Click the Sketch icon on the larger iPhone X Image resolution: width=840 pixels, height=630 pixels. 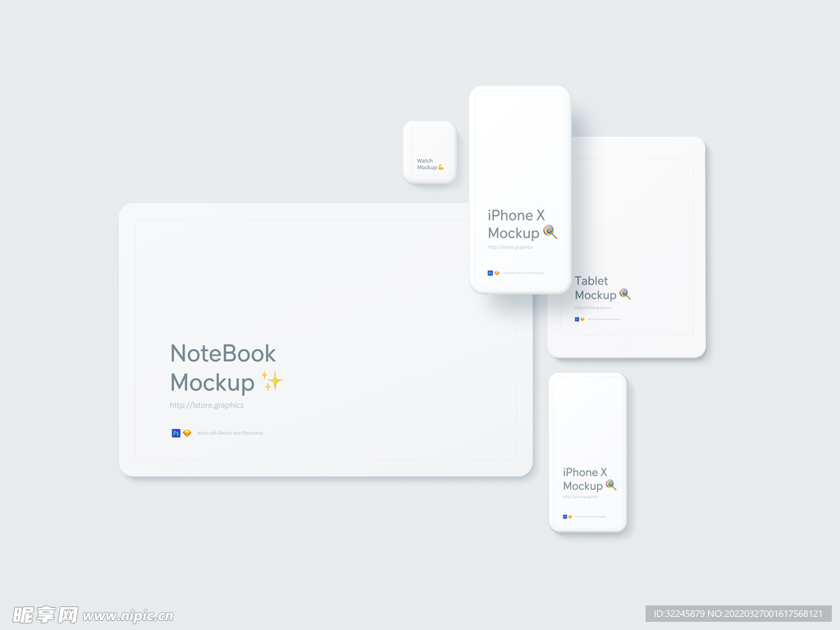(497, 273)
